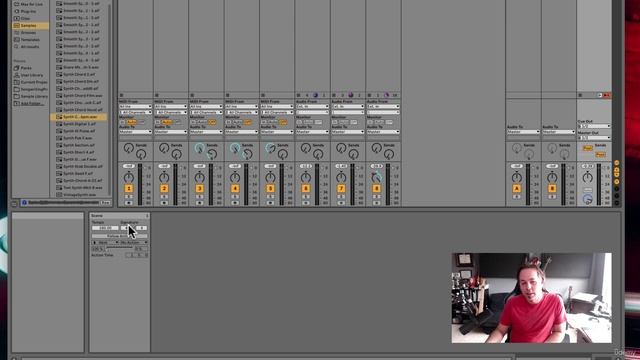Adjust the Master cue volume knob
This screenshot has width=640, height=360.
pos(587,199)
